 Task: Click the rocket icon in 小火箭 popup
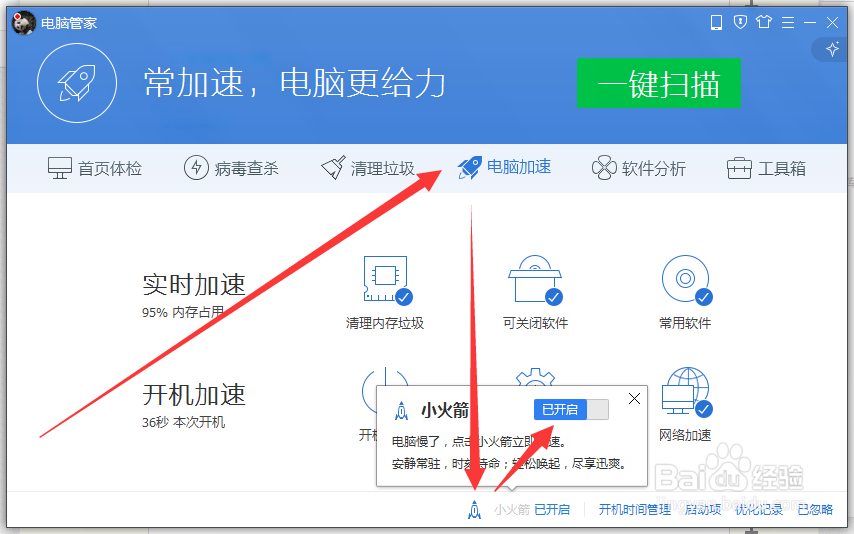401,411
